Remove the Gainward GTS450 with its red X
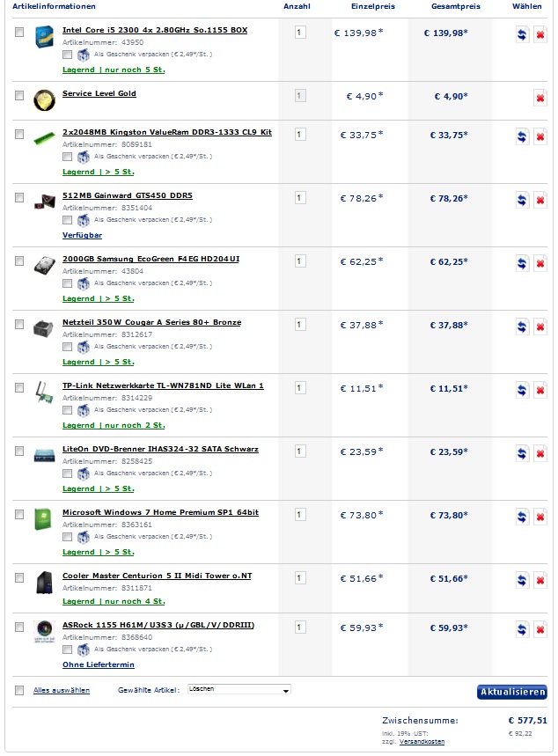The width and height of the screenshot is (558, 756). [540, 201]
